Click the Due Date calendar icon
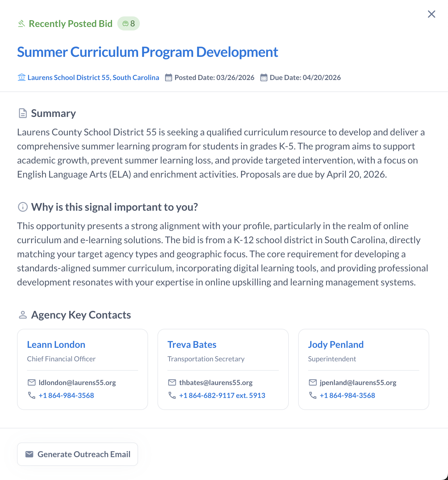The width and height of the screenshot is (448, 480). [x=264, y=78]
